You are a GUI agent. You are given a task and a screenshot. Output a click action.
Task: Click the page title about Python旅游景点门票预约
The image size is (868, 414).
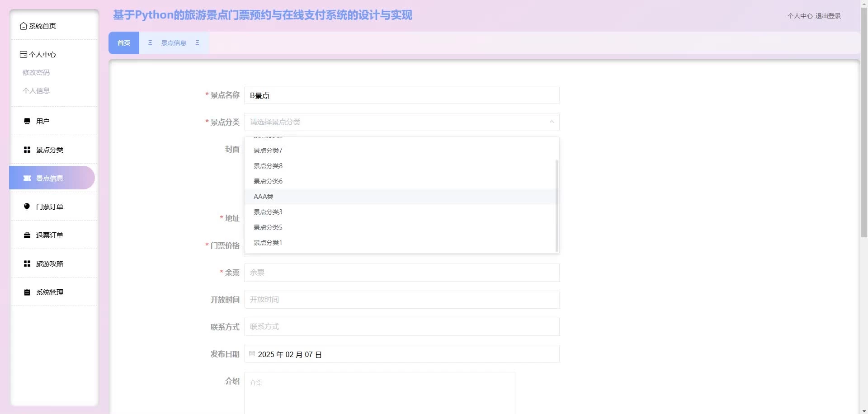click(x=263, y=15)
